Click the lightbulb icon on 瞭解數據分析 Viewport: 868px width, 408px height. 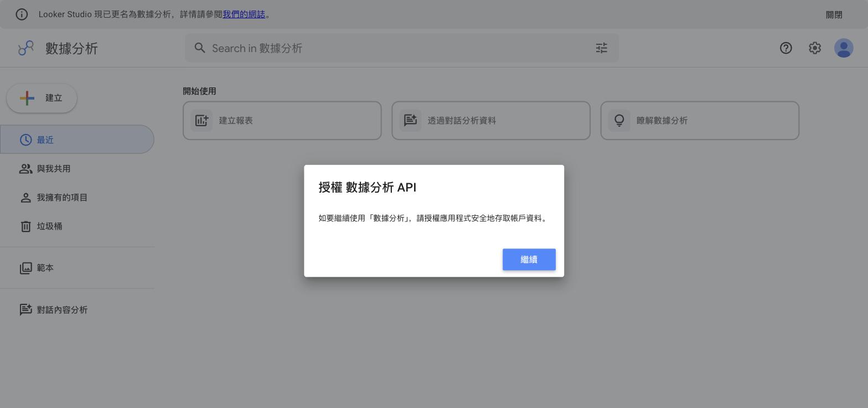(619, 120)
